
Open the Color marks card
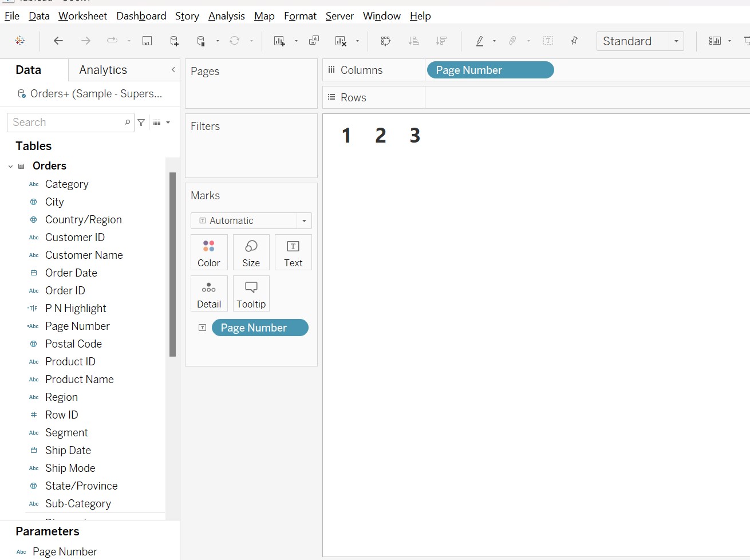coord(209,253)
